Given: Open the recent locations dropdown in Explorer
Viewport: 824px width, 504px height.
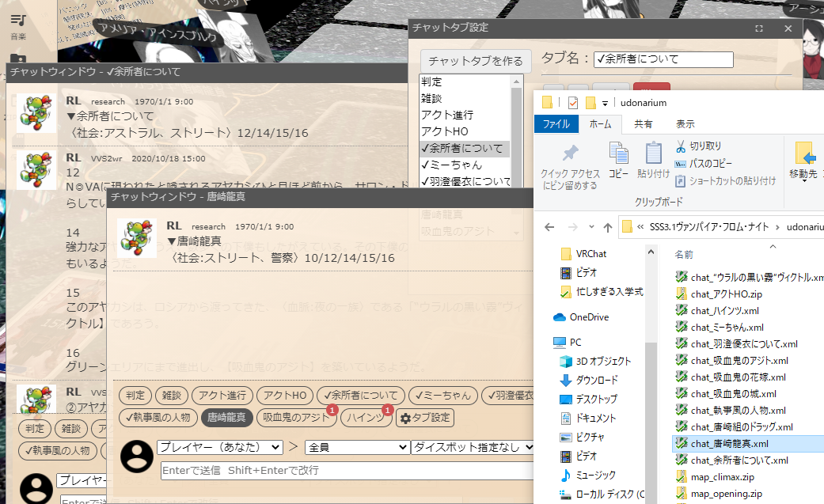Looking at the screenshot, I should [x=591, y=227].
